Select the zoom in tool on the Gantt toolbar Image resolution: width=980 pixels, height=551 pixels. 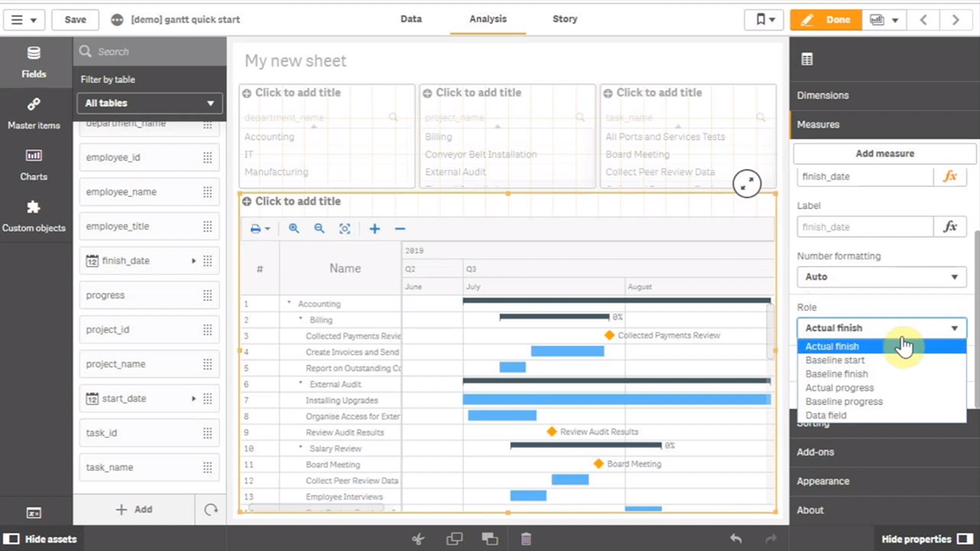pos(294,228)
